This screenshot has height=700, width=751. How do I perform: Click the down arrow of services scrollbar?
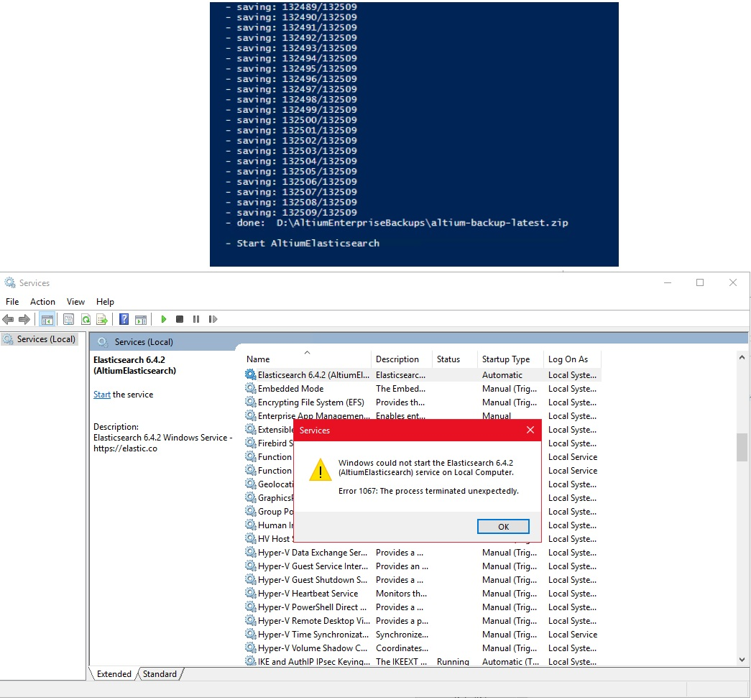pos(742,660)
